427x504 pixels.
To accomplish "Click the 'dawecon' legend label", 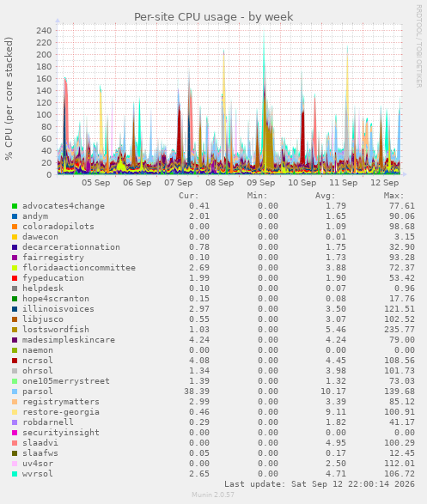I will click(40, 237).
